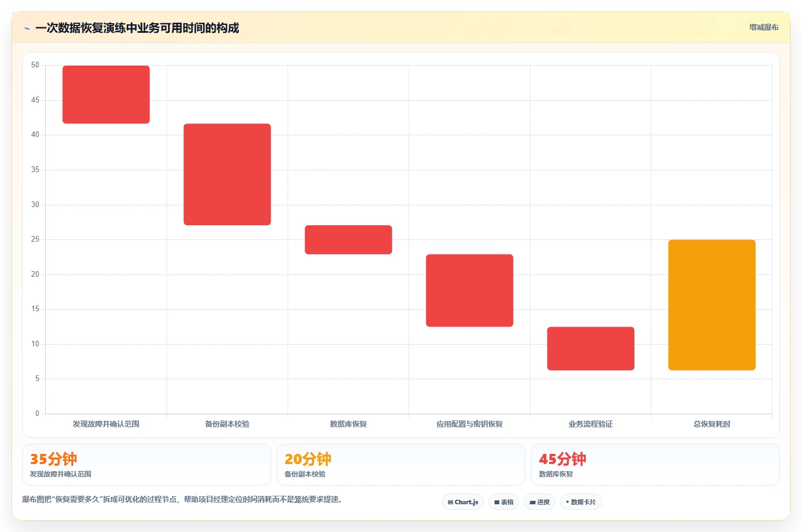Screen dimensions: 802x532
Task: Click the card caption 备份副本校验 under 20分钟
Action: (x=305, y=474)
